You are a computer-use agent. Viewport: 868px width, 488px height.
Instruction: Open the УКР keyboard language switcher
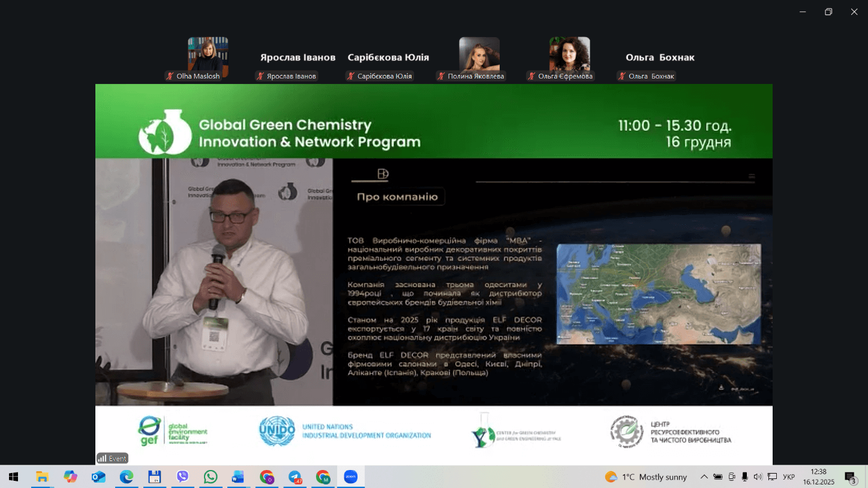789,477
